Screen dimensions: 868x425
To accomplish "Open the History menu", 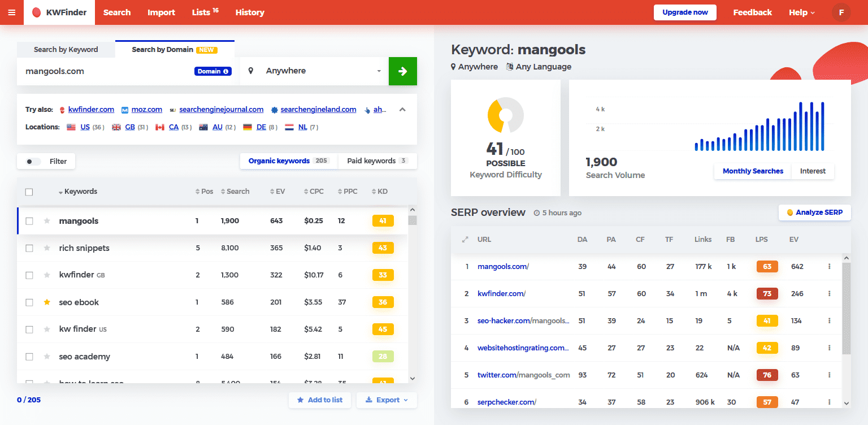I will (250, 12).
